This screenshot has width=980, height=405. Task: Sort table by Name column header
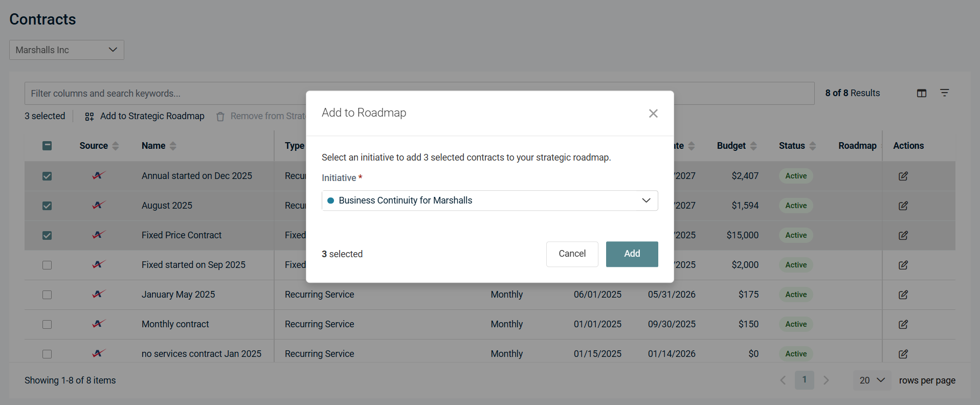pos(153,146)
